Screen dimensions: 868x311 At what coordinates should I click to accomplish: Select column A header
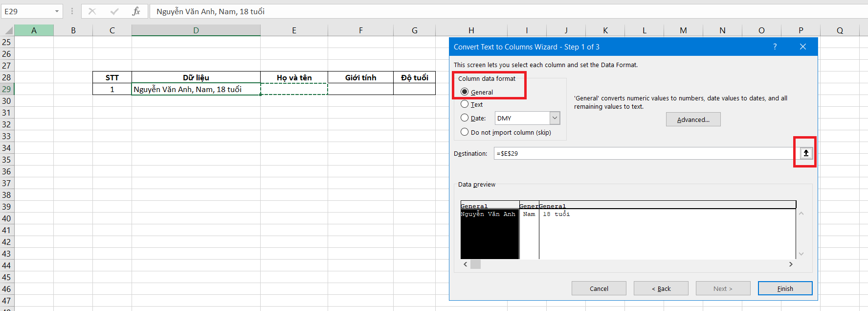coord(34,30)
